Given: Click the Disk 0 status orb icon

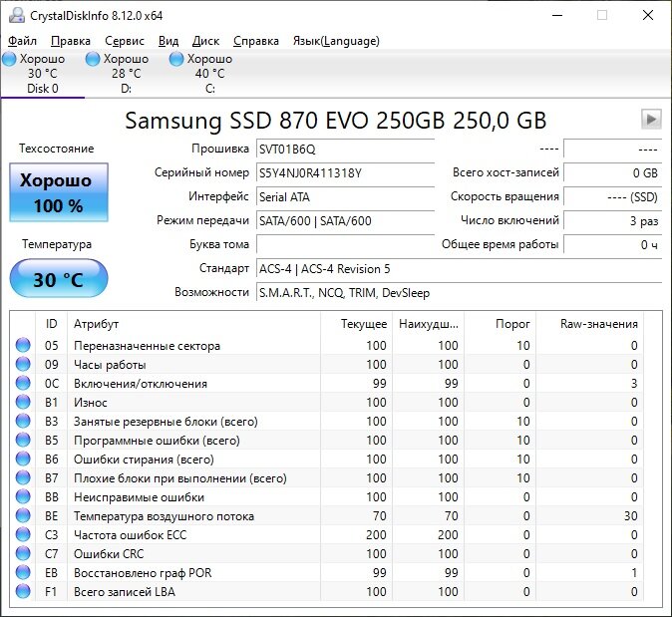Looking at the screenshot, I should click(x=9, y=59).
